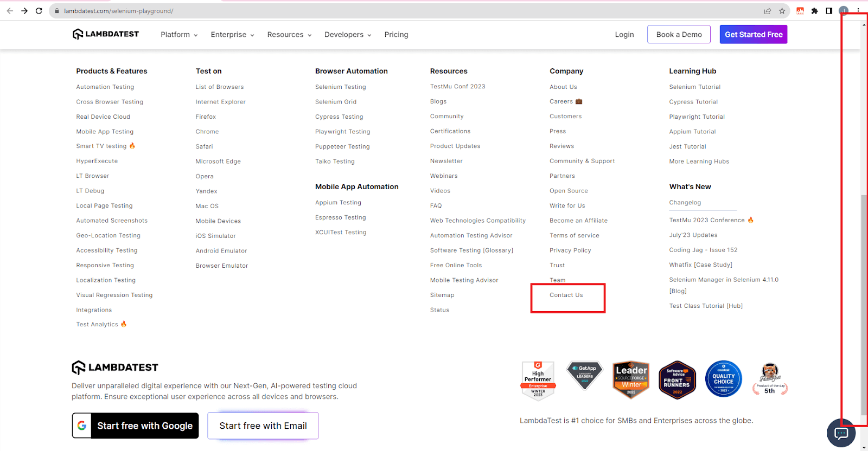The image size is (868, 451).
Task: Bookmark this page with the star icon
Action: pos(782,11)
